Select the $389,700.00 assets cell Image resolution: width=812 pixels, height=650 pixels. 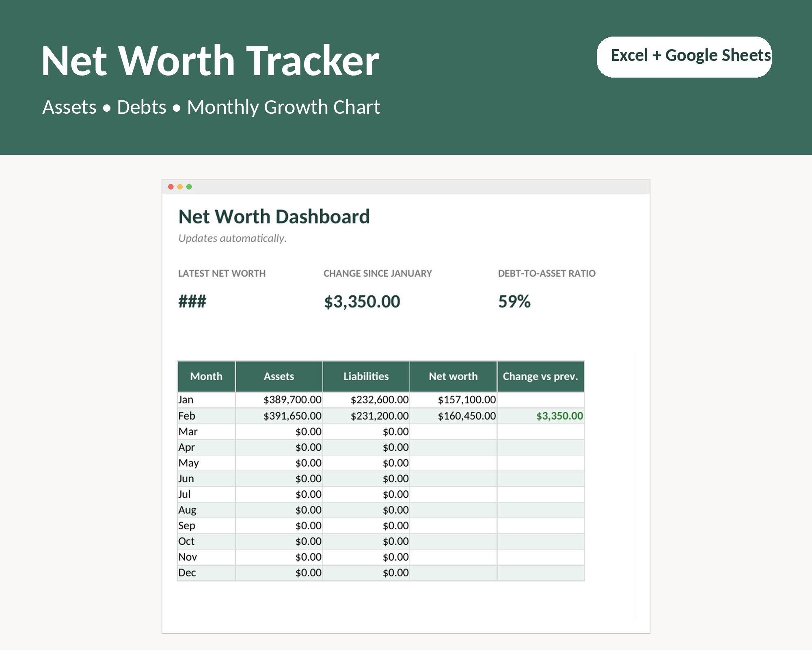(279, 400)
